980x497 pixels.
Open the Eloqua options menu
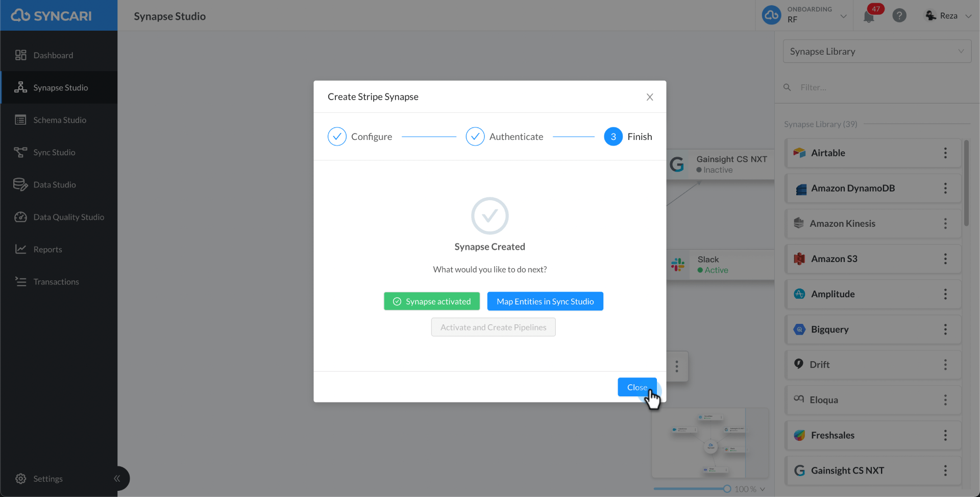(945, 400)
